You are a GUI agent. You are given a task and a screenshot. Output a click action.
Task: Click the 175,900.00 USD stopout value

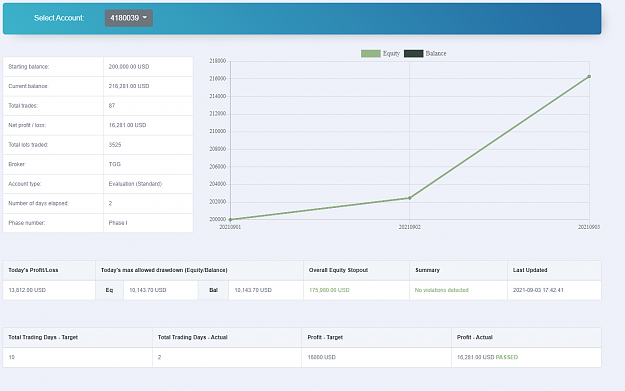329,290
